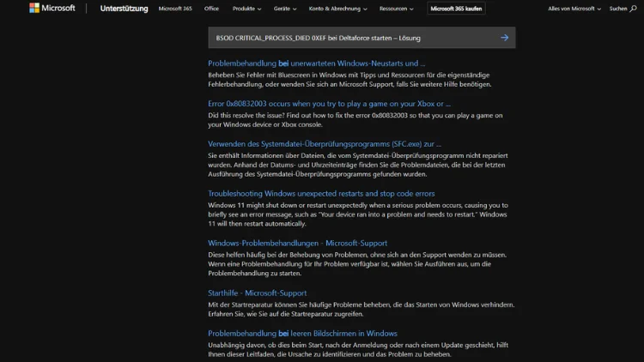Open the Unterstützung home link
The height and width of the screenshot is (362, 644).
coord(124,9)
